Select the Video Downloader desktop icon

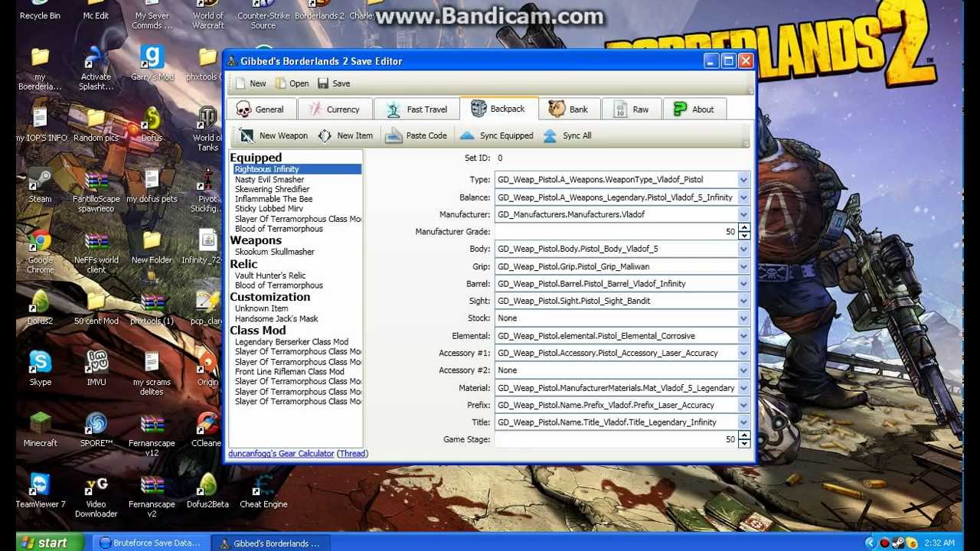[96, 495]
